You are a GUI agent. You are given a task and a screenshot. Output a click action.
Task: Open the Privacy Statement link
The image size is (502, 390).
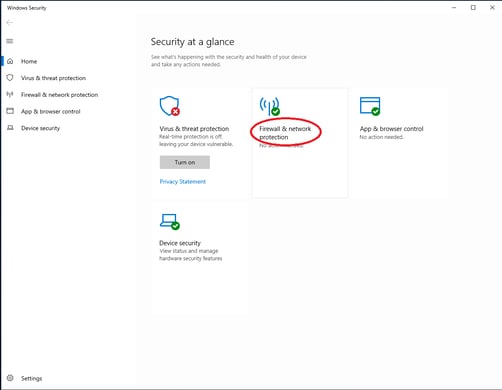183,181
